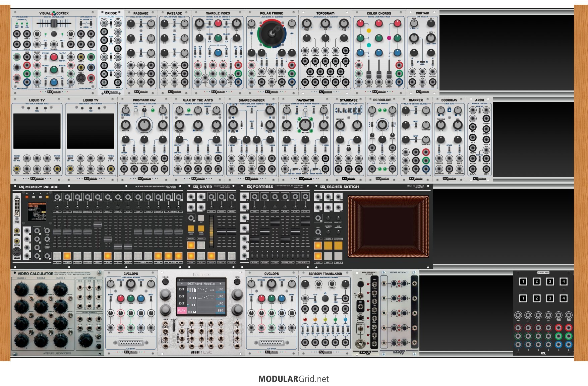Click the FLIP X button on Diver
This screenshot has width=588, height=386.
tap(191, 256)
